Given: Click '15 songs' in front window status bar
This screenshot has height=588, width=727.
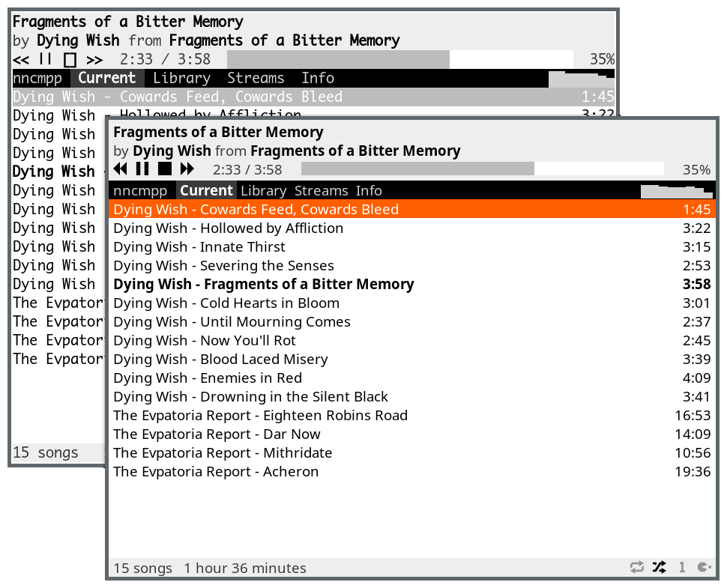Looking at the screenshot, I should (143, 568).
